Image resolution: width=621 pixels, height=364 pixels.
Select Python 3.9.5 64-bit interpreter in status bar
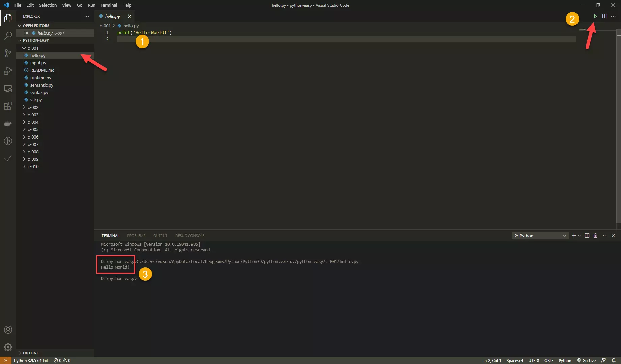click(x=31, y=360)
